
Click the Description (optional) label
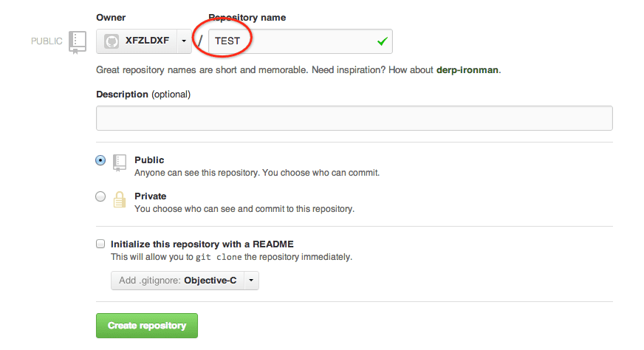tap(143, 95)
